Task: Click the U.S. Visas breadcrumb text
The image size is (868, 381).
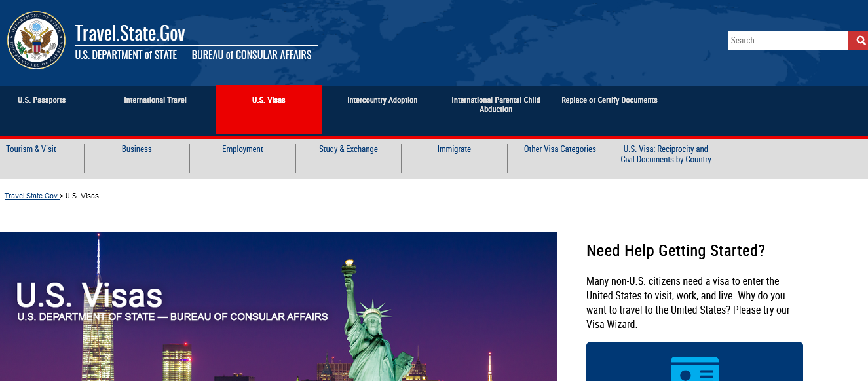Action: coord(83,196)
